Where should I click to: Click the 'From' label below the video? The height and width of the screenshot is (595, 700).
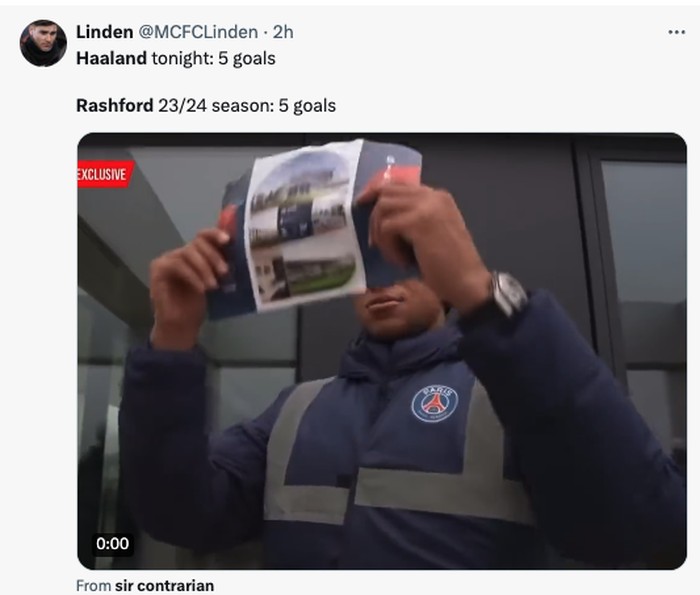[x=94, y=585]
